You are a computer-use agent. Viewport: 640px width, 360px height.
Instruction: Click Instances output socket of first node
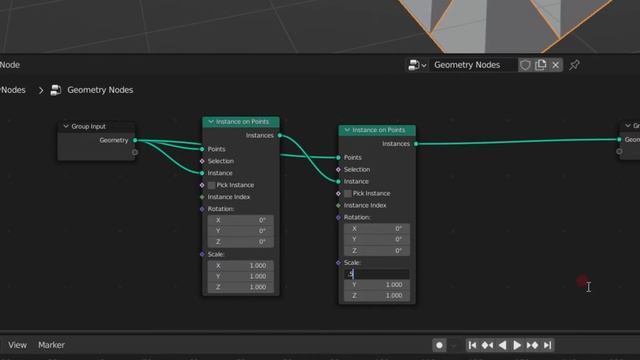pyautogui.click(x=280, y=135)
